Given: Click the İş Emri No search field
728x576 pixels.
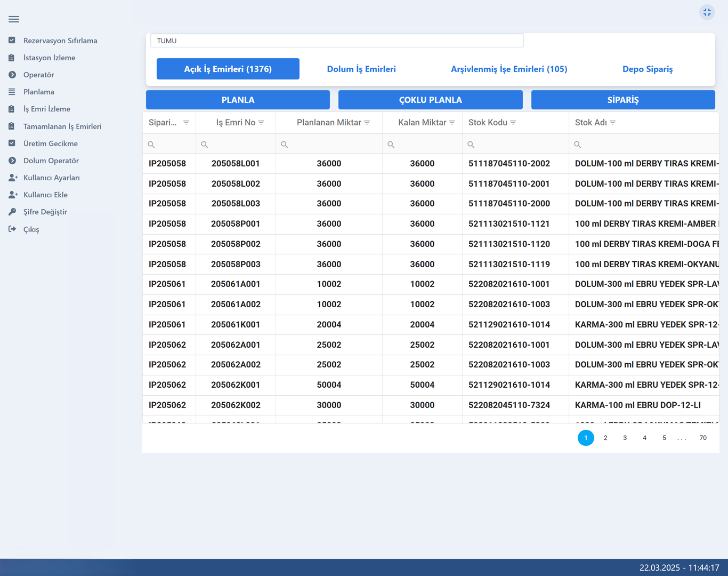Looking at the screenshot, I should click(x=236, y=145).
